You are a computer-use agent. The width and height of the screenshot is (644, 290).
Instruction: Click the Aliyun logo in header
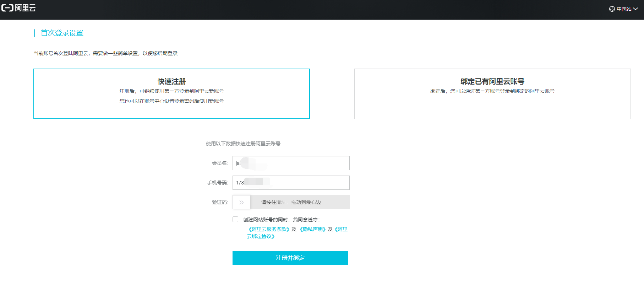19,8
